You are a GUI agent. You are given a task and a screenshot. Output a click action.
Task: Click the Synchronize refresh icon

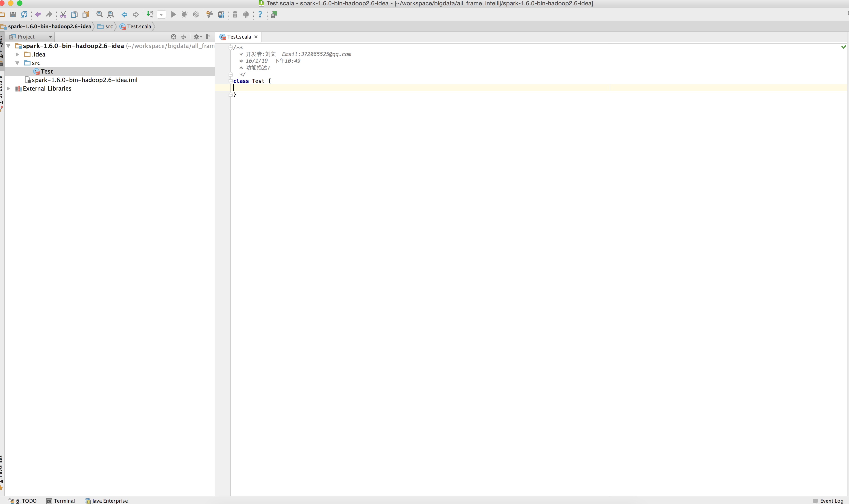tap(24, 14)
